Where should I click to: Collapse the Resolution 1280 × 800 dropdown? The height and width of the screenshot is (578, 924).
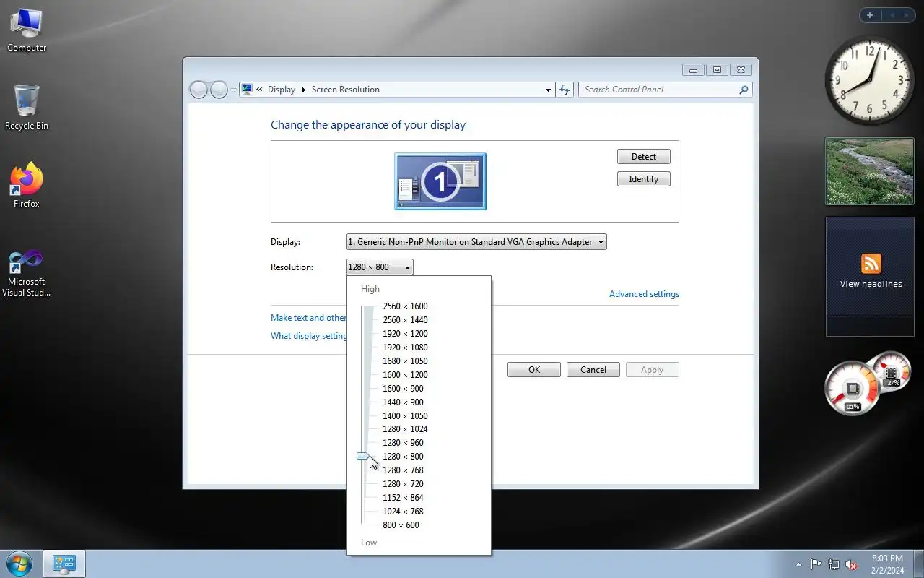tap(380, 267)
